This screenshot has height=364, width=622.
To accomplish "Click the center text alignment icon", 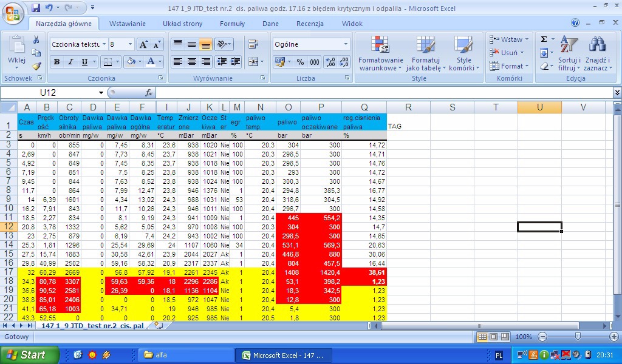I will (192, 62).
